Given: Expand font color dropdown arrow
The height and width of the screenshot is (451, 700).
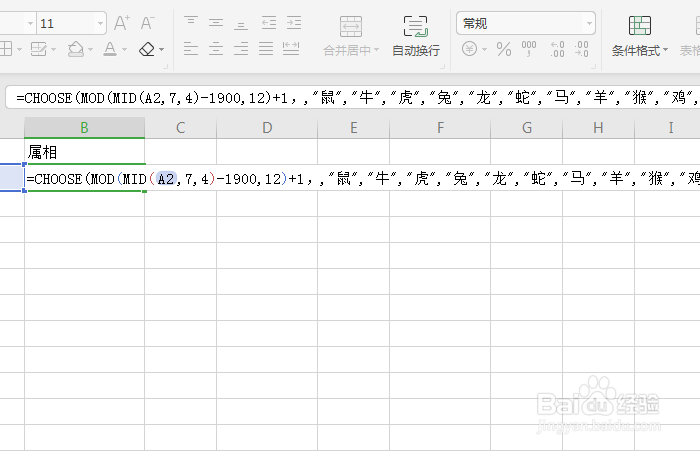Looking at the screenshot, I should point(125,50).
